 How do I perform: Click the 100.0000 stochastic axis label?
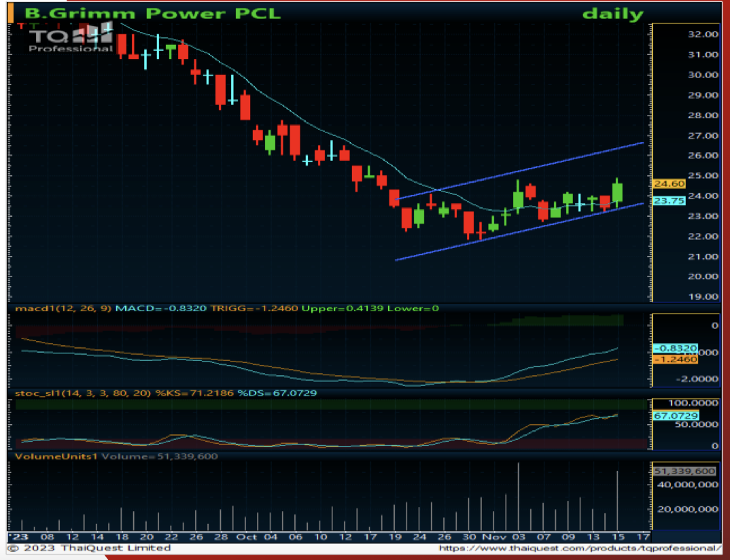pyautogui.click(x=694, y=402)
